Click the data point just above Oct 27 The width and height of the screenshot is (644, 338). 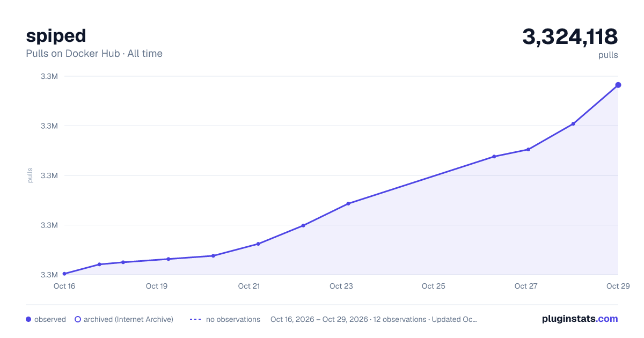[528, 149]
